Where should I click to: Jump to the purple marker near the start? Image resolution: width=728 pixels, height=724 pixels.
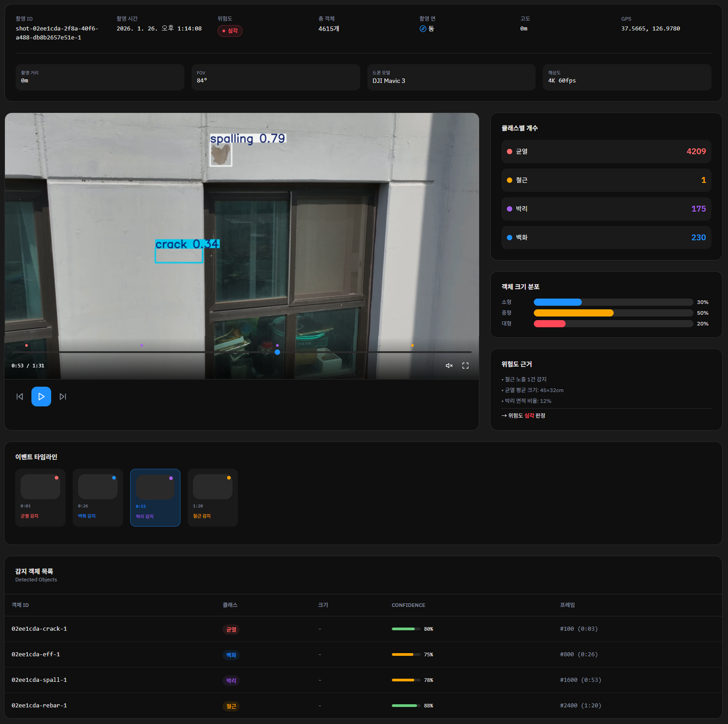(142, 345)
